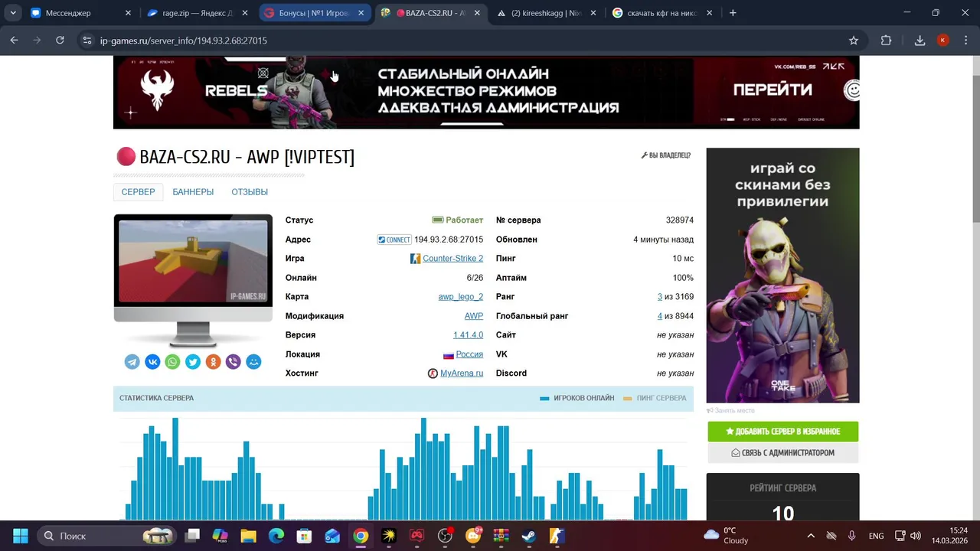
Task: Open the 1.41.4.0 version link
Action: pyautogui.click(x=468, y=335)
